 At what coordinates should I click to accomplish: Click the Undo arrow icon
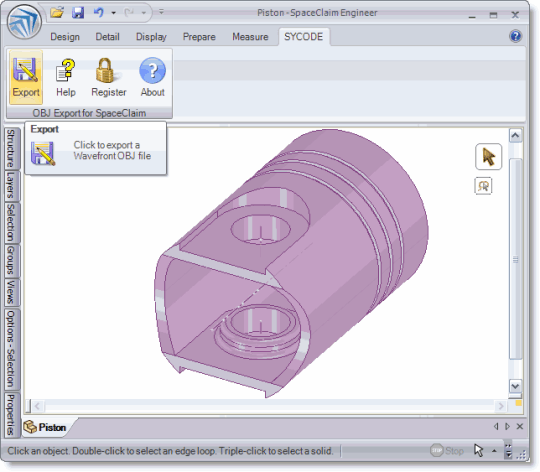coord(99,13)
